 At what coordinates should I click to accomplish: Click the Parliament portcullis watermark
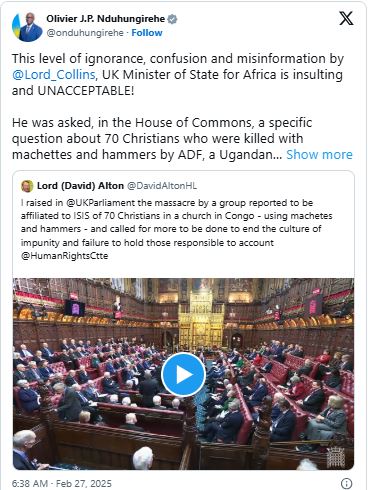point(336,456)
